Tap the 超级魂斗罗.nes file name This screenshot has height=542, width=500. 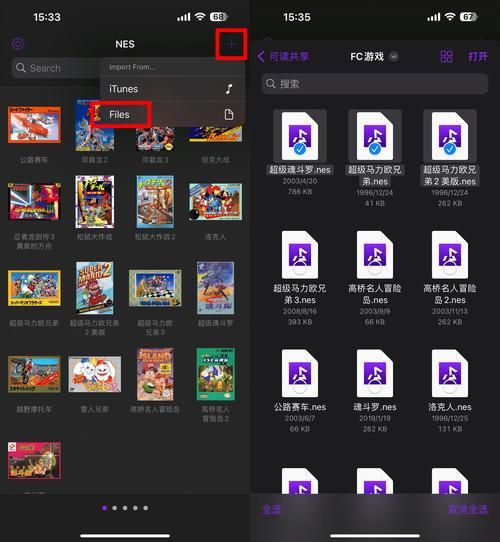(x=300, y=170)
